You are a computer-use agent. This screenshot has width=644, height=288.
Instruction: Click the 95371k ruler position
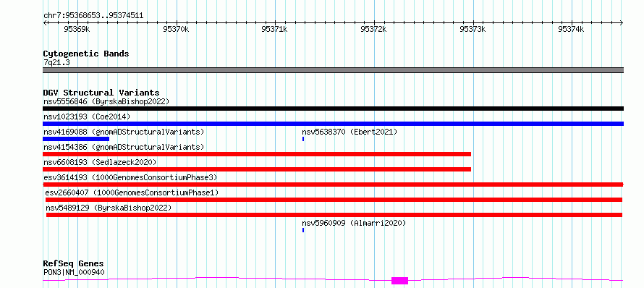point(274,29)
